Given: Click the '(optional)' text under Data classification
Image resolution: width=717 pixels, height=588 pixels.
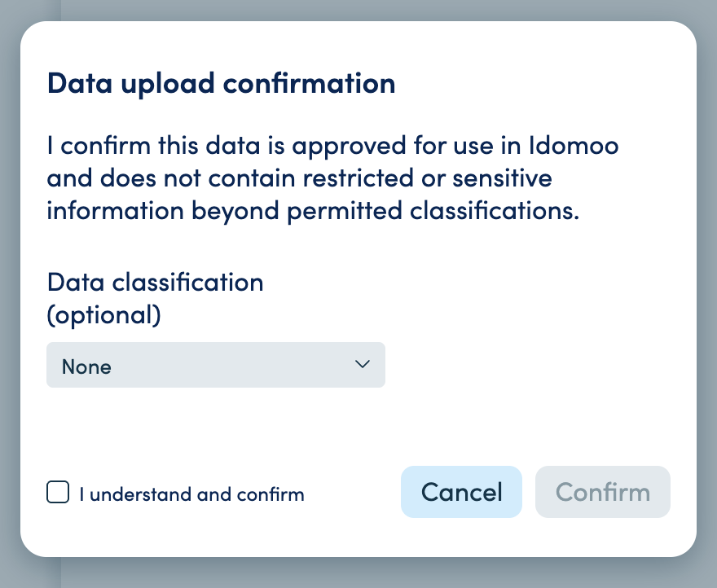Looking at the screenshot, I should click(103, 315).
